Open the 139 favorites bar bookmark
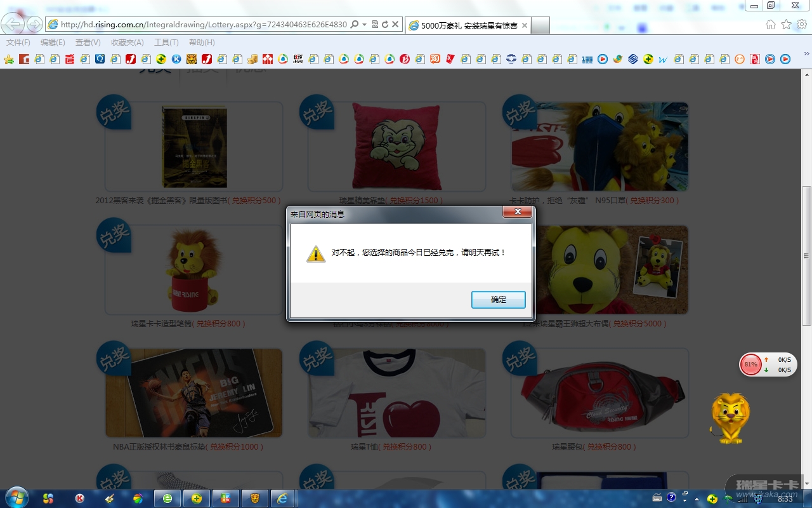 click(587, 59)
